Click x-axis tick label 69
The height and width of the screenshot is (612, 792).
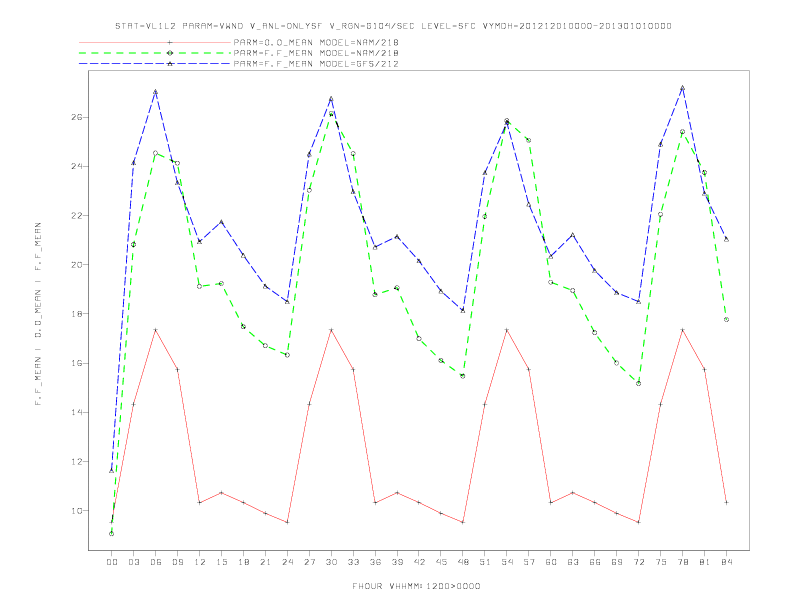tap(617, 562)
